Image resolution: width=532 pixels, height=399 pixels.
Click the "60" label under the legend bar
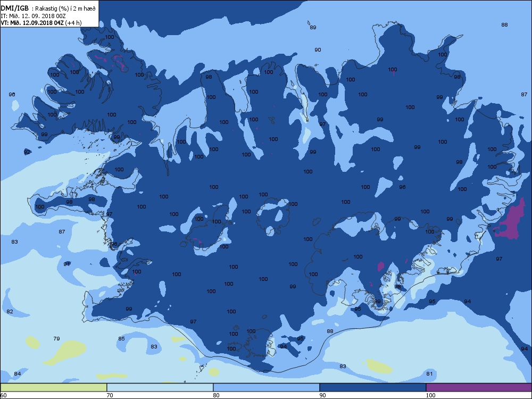3,395
